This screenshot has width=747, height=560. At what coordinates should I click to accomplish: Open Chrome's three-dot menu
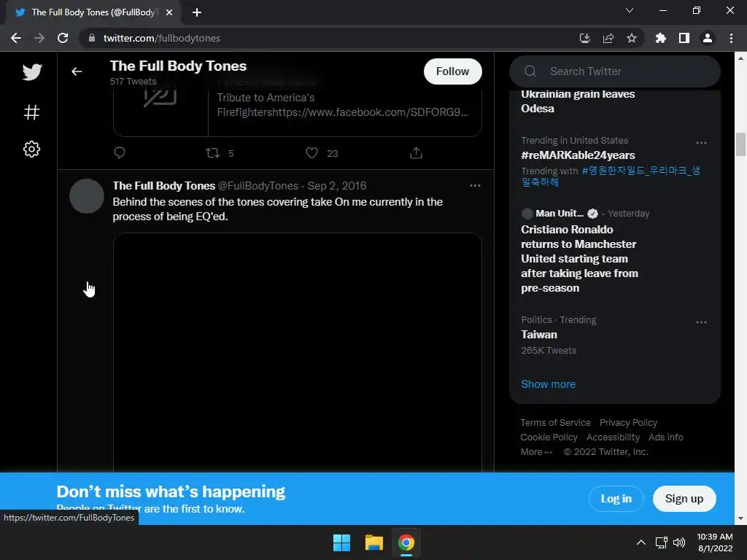coord(731,38)
